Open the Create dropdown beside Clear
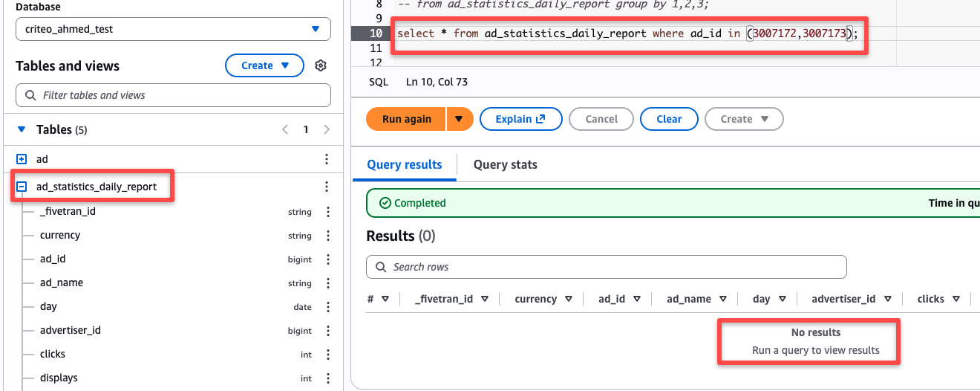Image resolution: width=980 pixels, height=391 pixels. pos(743,119)
